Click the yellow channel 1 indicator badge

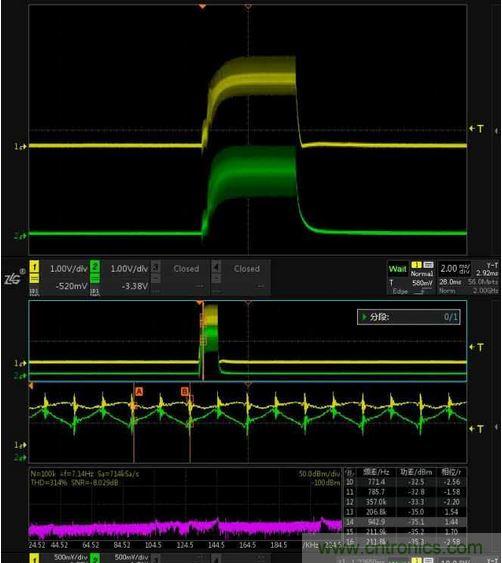pos(34,267)
